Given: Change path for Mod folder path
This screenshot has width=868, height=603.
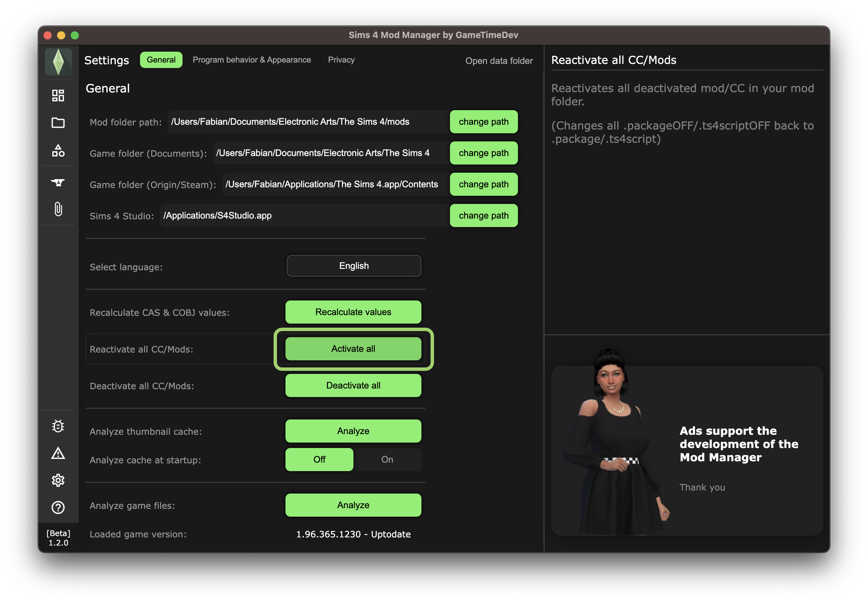Looking at the screenshot, I should tap(484, 122).
